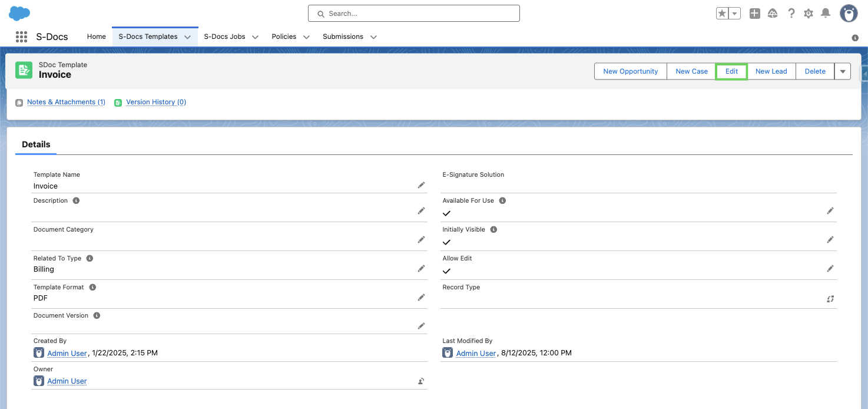This screenshot has height=409, width=868.
Task: Click the New Opportunity button
Action: point(631,71)
